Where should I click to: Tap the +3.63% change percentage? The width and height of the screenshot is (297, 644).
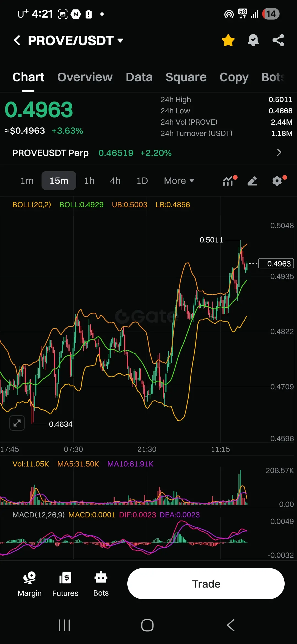(x=67, y=131)
